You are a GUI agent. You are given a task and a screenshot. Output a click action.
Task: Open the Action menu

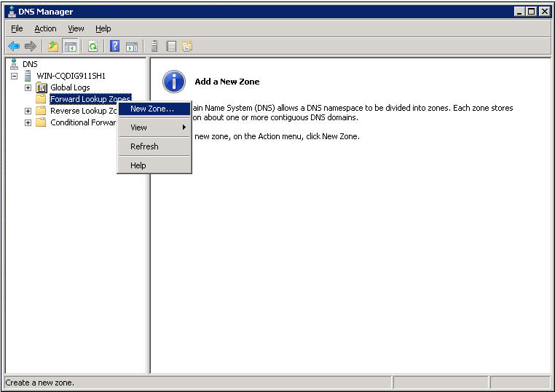(45, 28)
